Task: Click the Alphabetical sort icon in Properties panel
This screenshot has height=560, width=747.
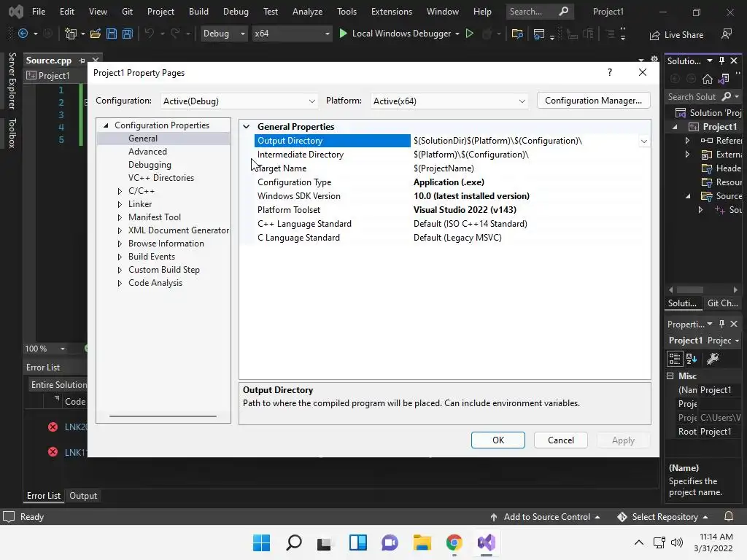Action: tap(692, 359)
